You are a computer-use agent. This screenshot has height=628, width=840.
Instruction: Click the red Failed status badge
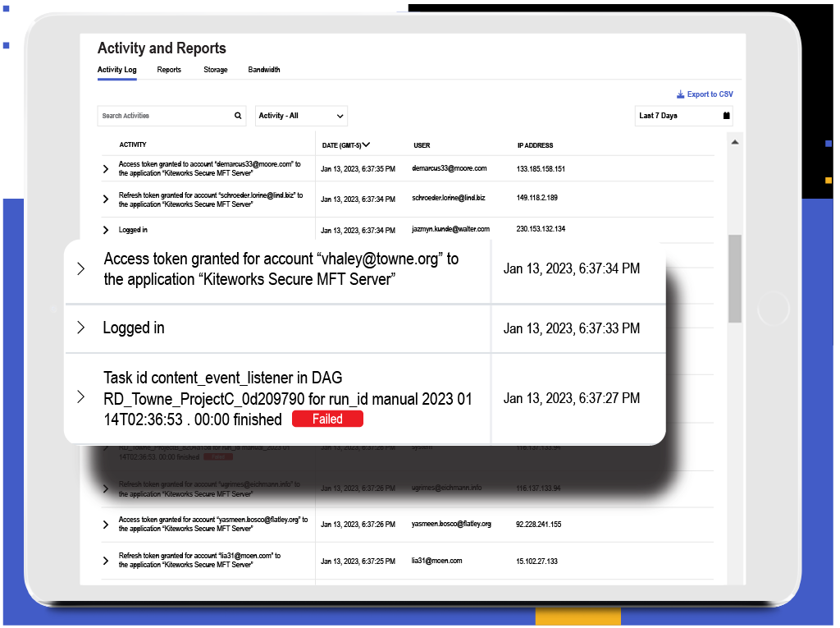pyautogui.click(x=327, y=419)
